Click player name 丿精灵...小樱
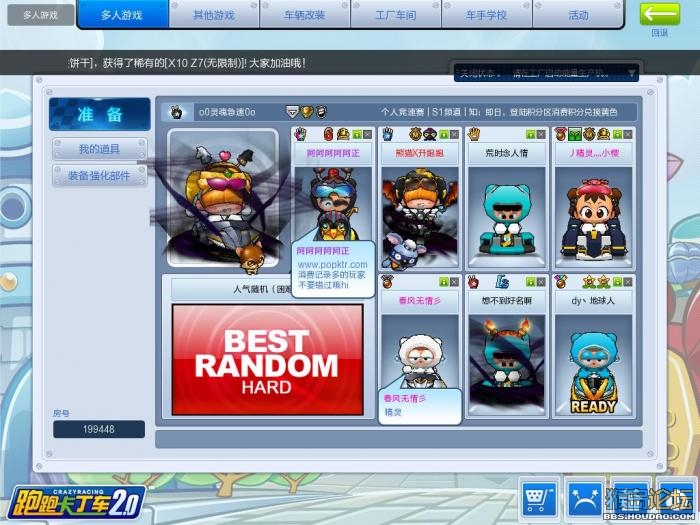700x525 pixels. point(594,153)
